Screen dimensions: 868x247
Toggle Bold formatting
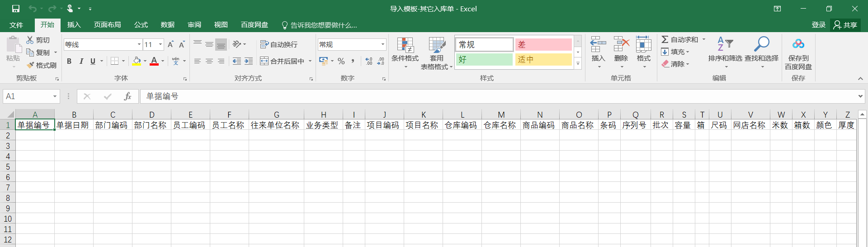69,61
